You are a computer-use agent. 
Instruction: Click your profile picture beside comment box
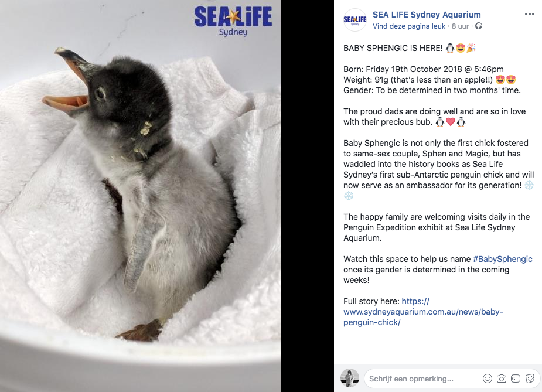(350, 378)
